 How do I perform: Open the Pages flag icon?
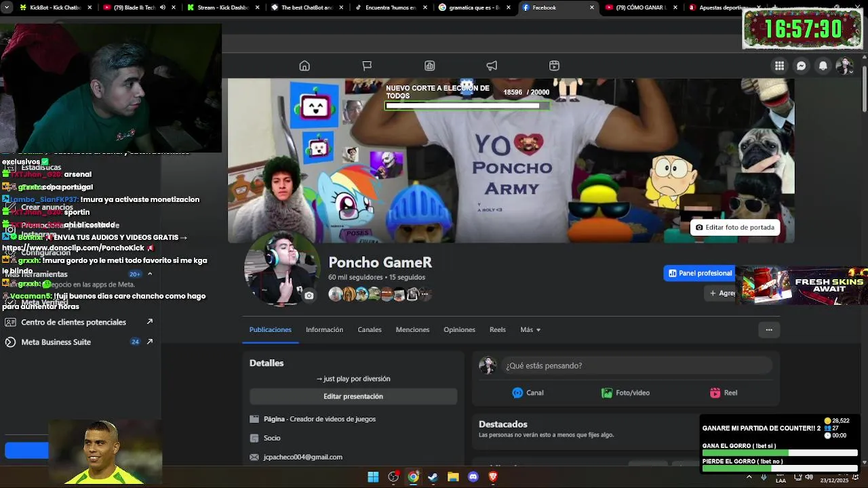tap(367, 66)
